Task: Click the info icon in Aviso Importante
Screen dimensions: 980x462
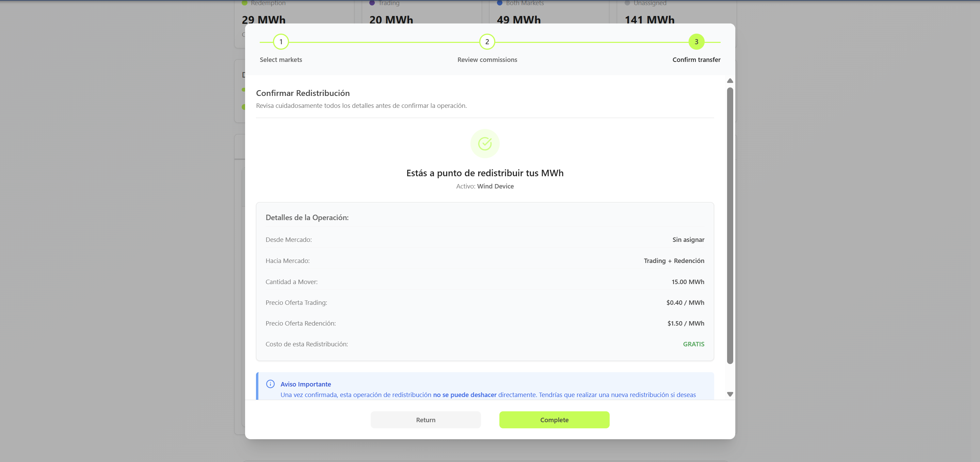Action: point(271,384)
